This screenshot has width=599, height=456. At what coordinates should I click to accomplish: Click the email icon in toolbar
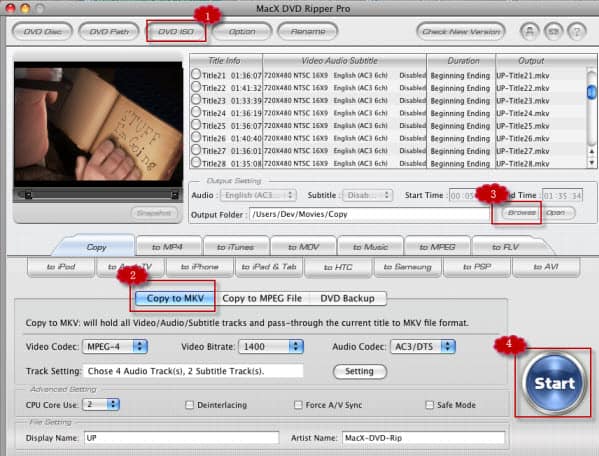click(x=554, y=31)
